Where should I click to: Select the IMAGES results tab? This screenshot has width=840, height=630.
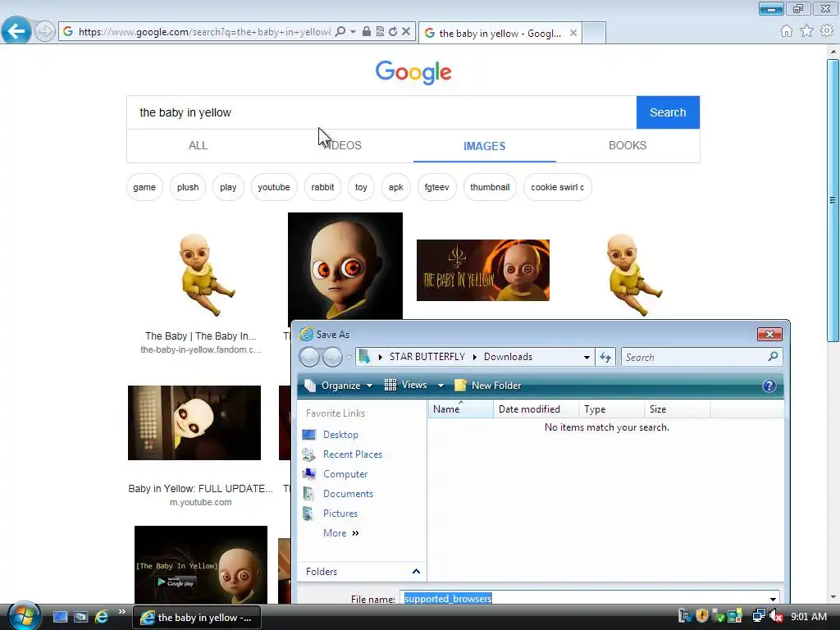[x=484, y=146]
